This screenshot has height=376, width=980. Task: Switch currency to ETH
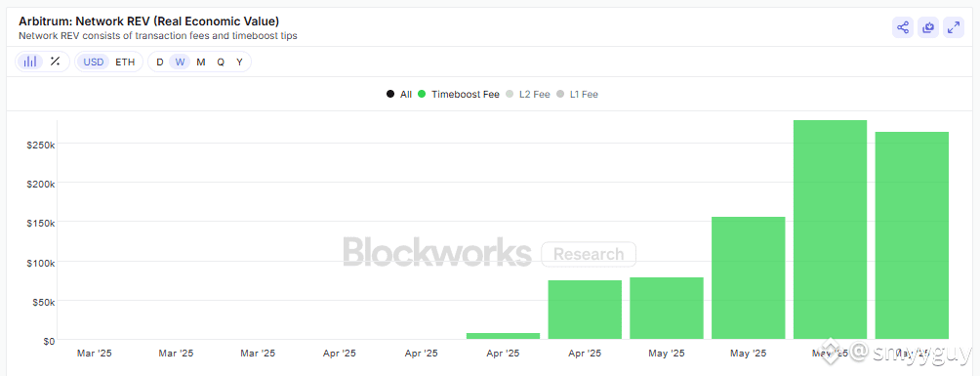tap(125, 62)
